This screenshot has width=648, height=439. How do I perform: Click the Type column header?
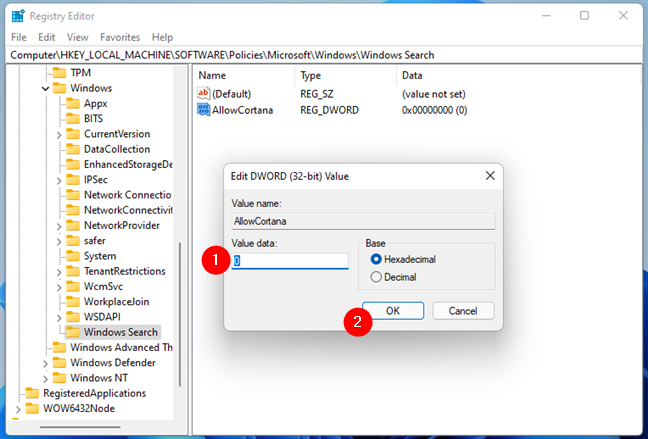[345, 75]
